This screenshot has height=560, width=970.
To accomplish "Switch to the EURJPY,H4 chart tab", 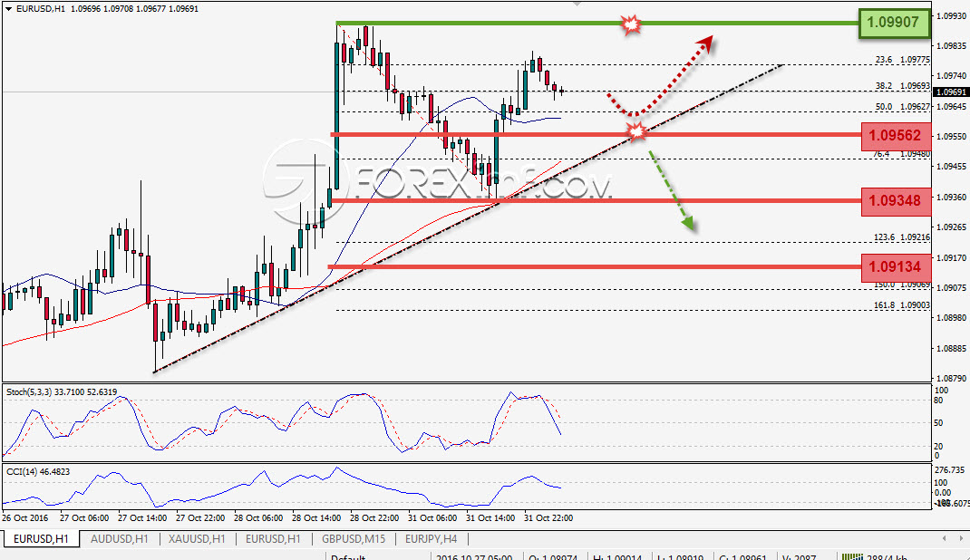I will (432, 539).
